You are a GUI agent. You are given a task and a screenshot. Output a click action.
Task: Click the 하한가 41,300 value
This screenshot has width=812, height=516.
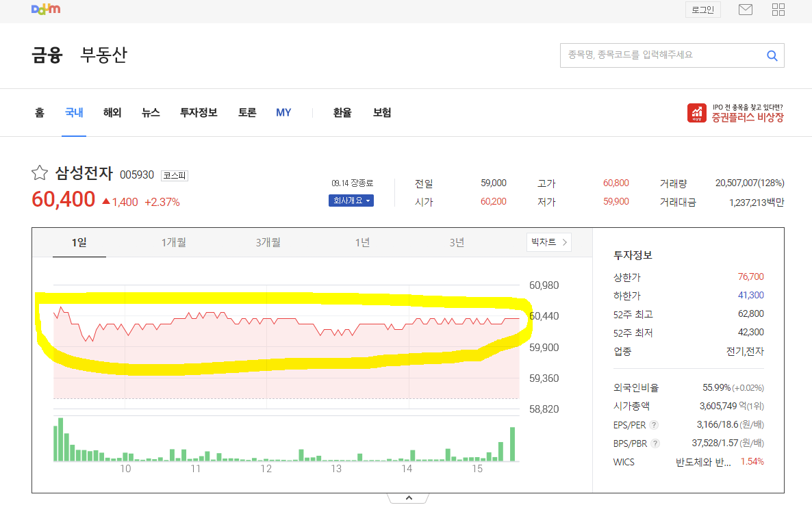pyautogui.click(x=751, y=296)
